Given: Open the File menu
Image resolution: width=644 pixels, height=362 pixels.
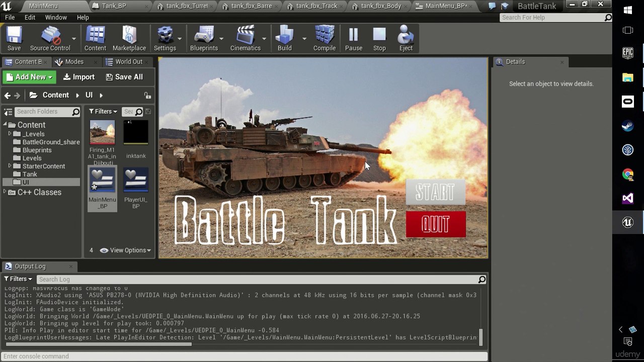Looking at the screenshot, I should click(10, 18).
